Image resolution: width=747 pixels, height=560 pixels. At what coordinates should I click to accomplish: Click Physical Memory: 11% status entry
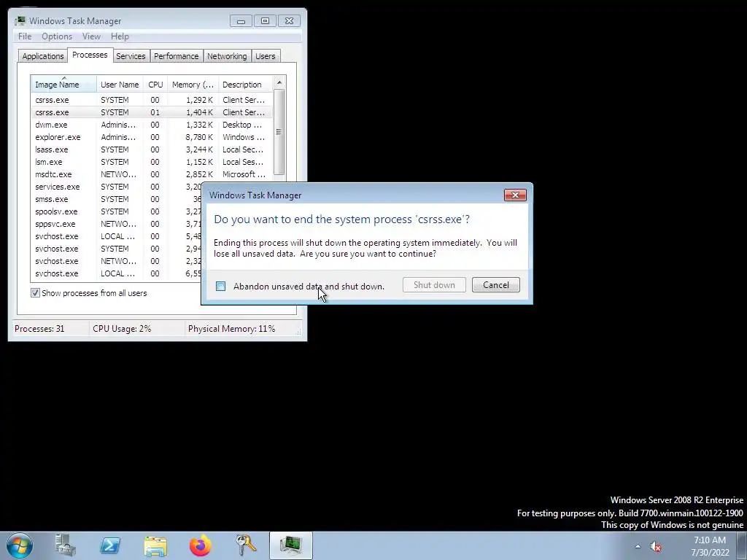click(x=231, y=329)
